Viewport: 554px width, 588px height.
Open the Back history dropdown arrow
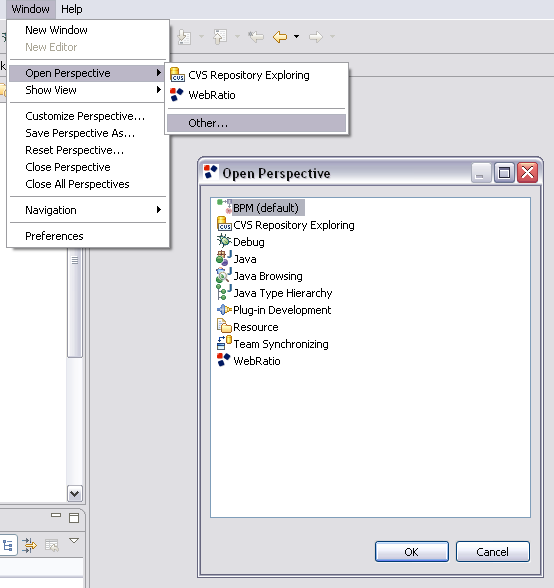point(296,37)
